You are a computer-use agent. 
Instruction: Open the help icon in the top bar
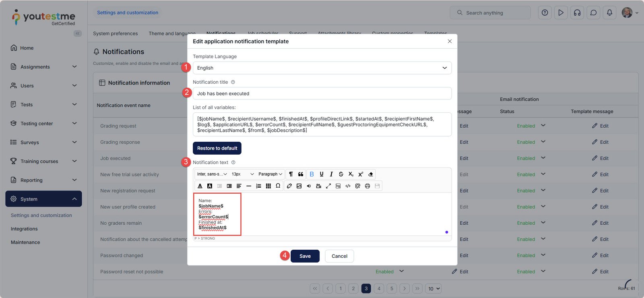[x=545, y=13]
